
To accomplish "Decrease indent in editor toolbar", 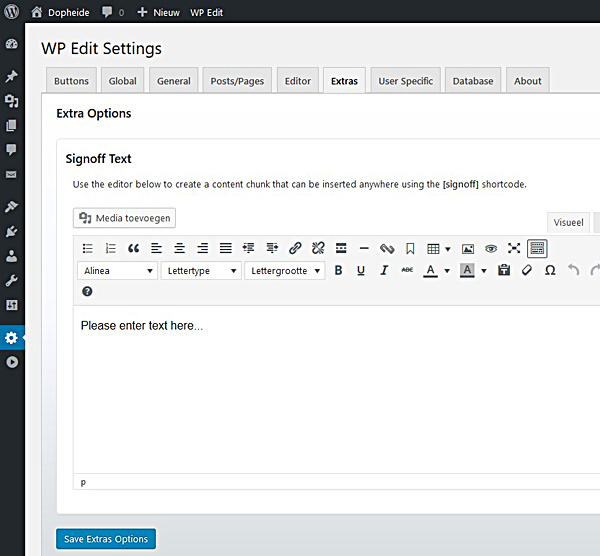I will point(249,249).
